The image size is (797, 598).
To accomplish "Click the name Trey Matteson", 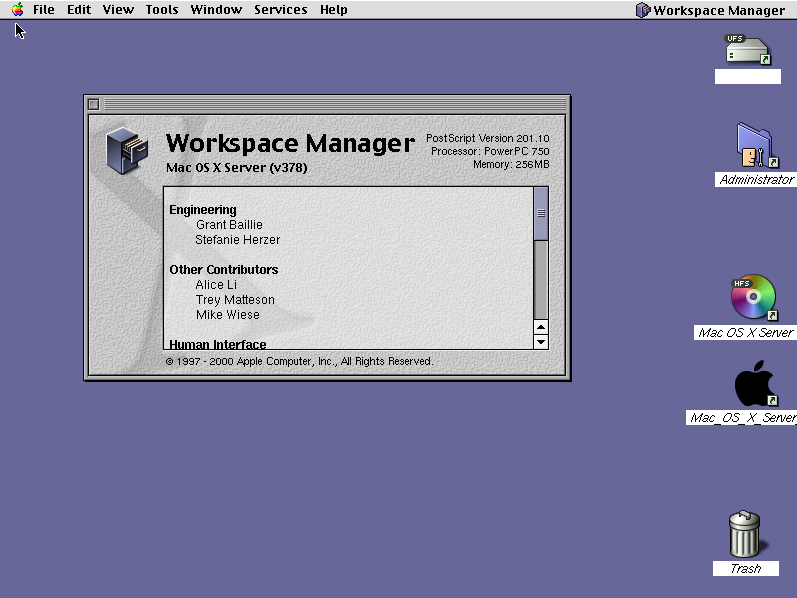I will (235, 300).
